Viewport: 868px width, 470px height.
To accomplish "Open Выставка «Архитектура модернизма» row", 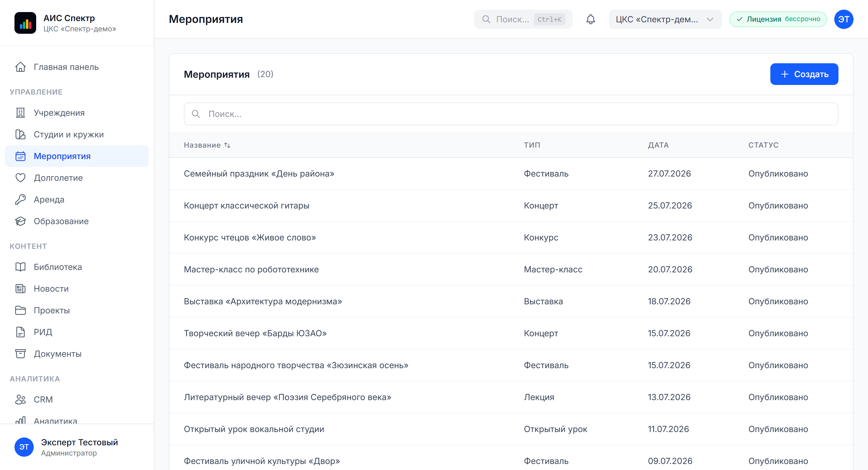I will coord(511,302).
